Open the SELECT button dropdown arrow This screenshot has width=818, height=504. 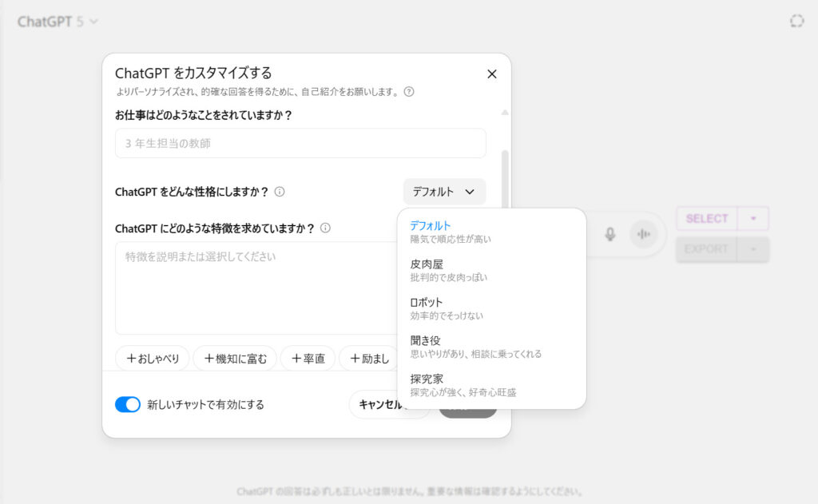pos(752,219)
